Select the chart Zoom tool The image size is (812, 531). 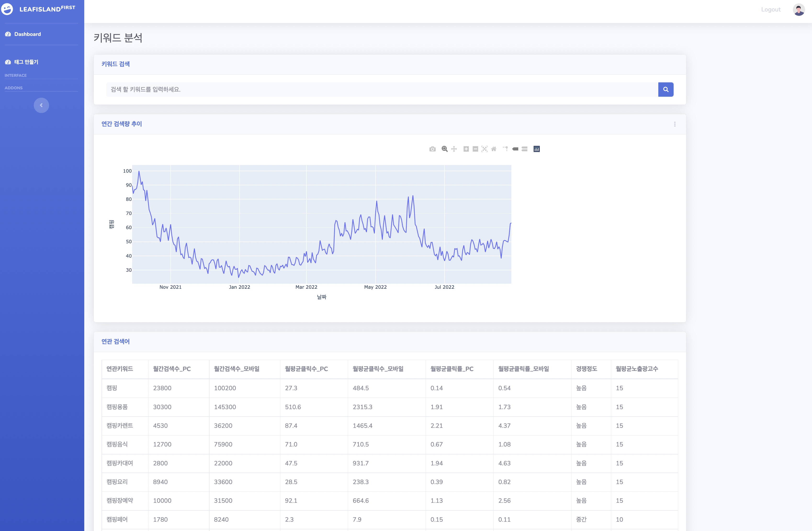(444, 149)
